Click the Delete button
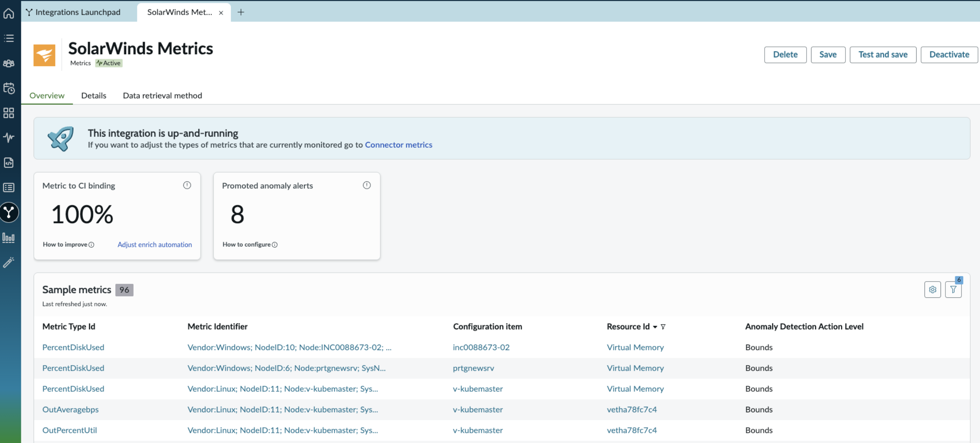 coord(785,54)
